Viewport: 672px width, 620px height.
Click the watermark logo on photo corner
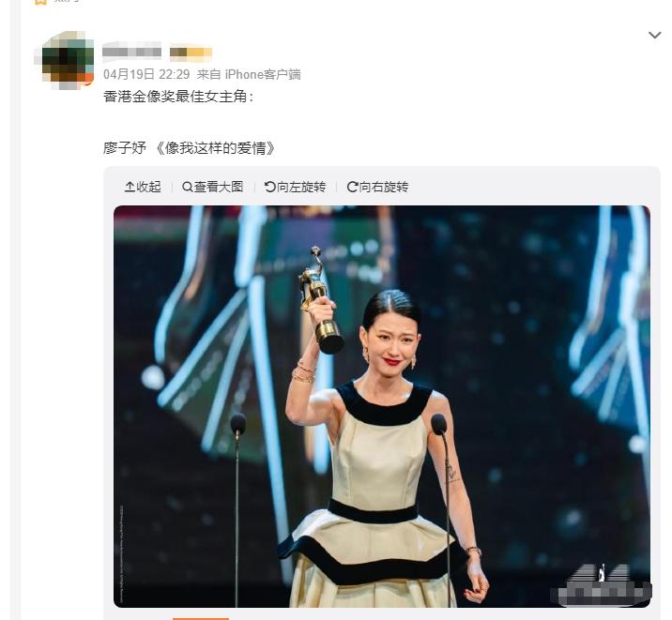click(601, 584)
